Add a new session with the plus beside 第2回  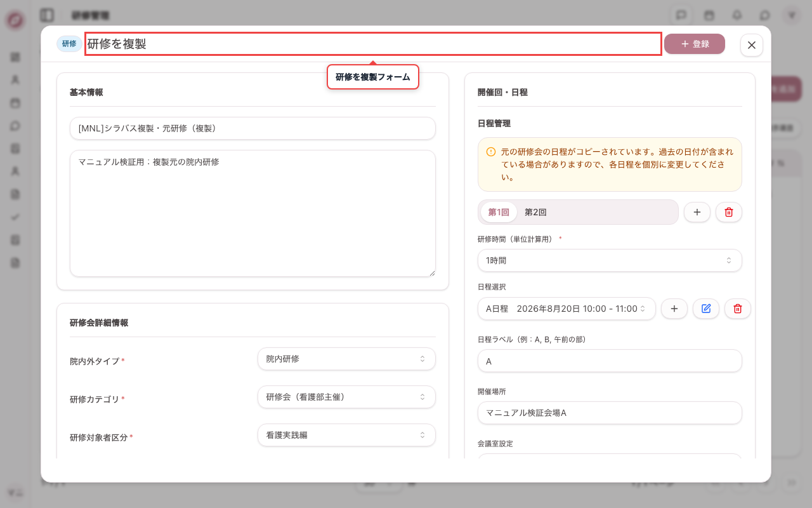click(697, 212)
